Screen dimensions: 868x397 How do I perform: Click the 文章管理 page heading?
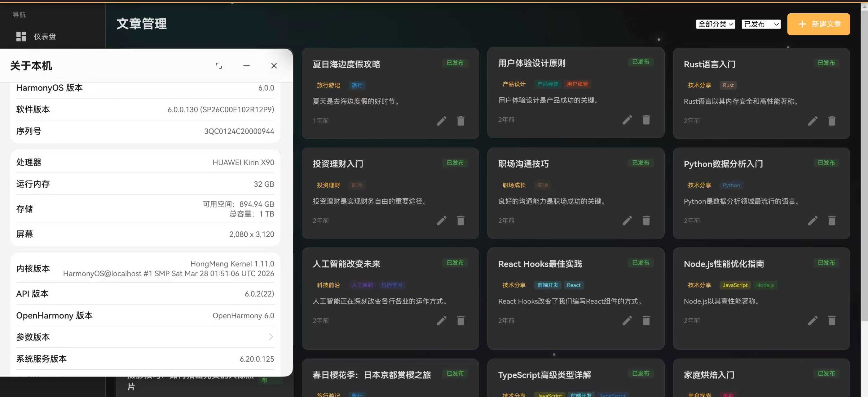[142, 24]
